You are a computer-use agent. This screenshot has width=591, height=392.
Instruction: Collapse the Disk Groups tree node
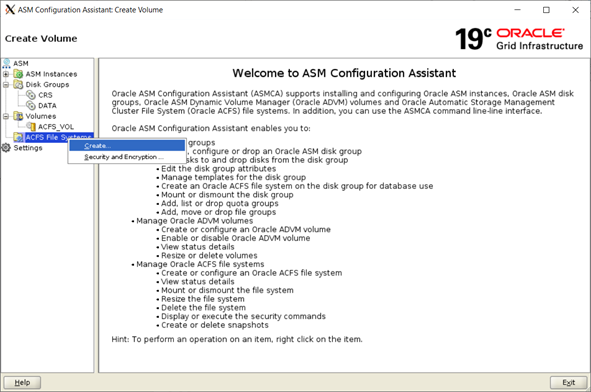coord(6,84)
